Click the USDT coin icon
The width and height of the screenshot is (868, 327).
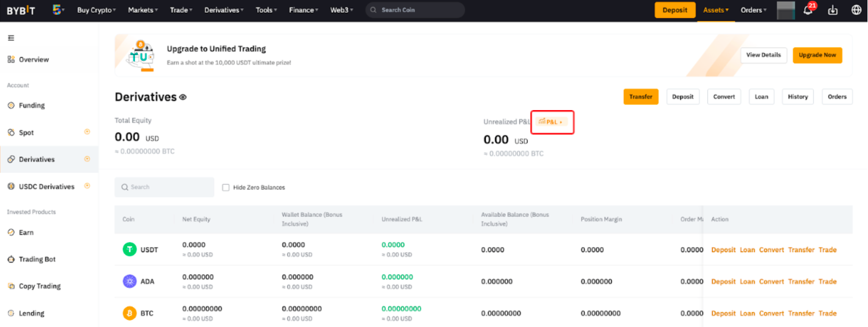pos(129,249)
